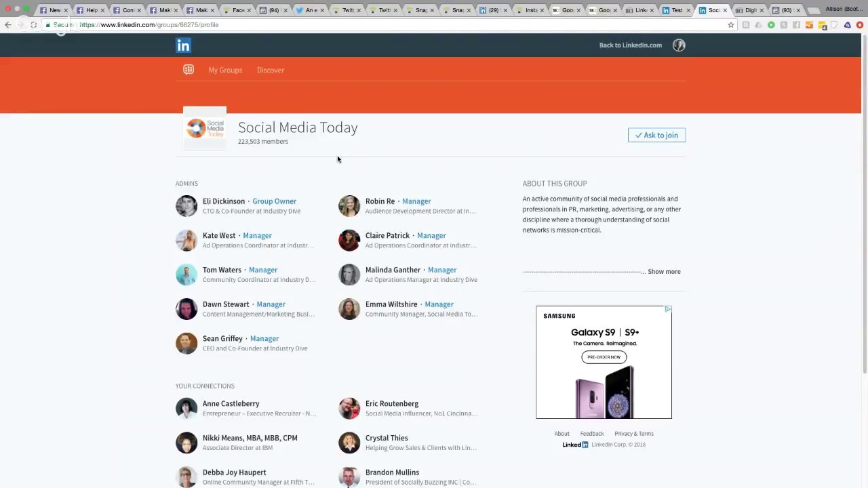Click the '223,503 members' text
Image resolution: width=868 pixels, height=488 pixels.
[x=263, y=142]
